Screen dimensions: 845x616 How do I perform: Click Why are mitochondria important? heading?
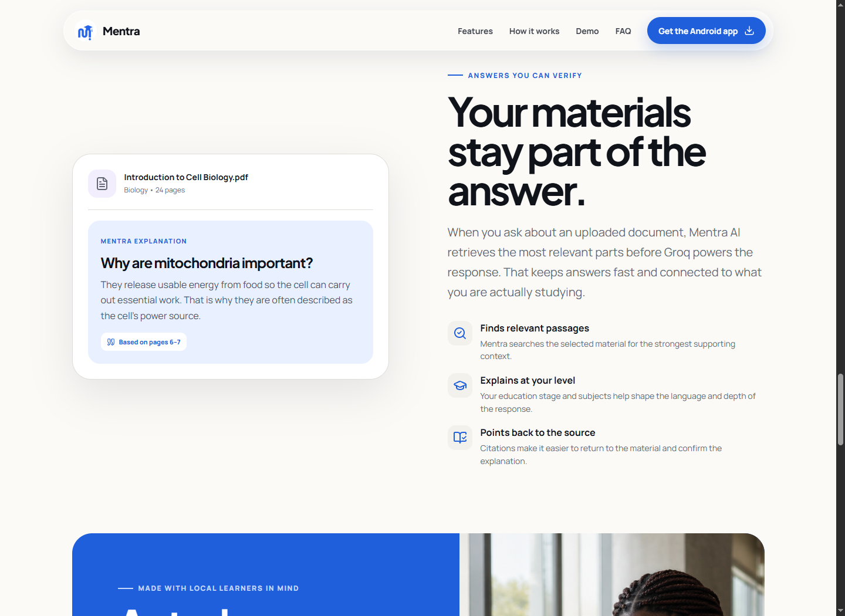tap(207, 263)
